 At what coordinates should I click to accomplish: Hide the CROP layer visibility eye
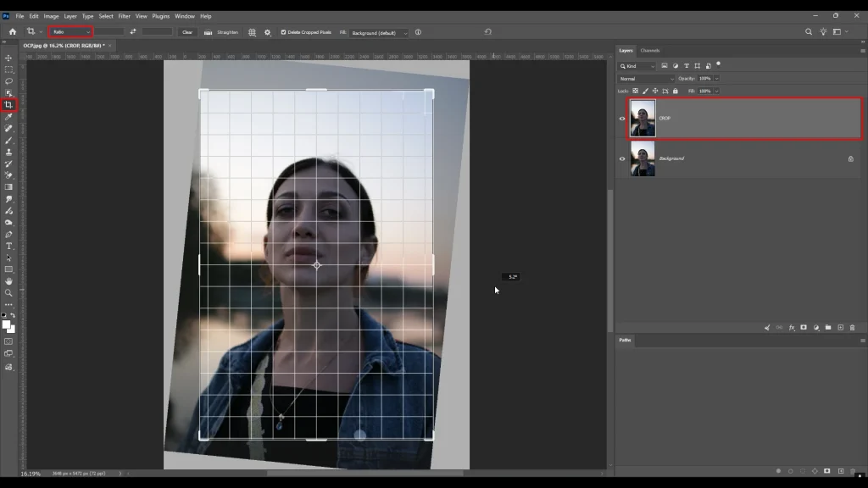(621, 119)
